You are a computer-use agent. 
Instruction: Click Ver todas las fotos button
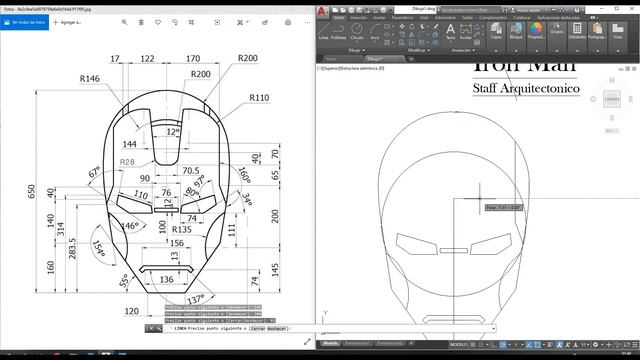pos(24,22)
